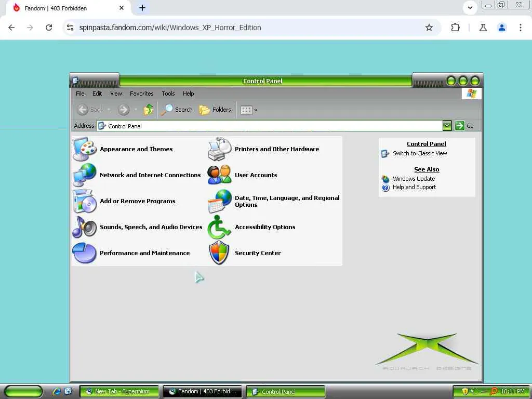The image size is (532, 399).
Task: Close the Fandom 403 Forbidden tab
Action: point(122,8)
